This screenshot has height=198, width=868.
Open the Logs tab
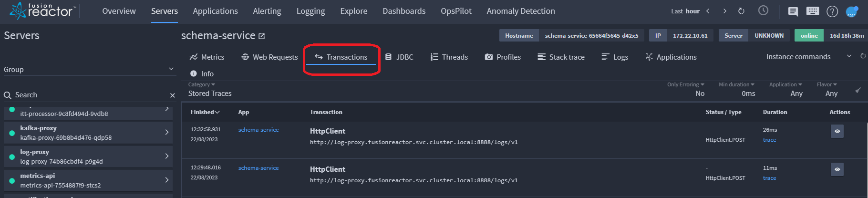pyautogui.click(x=615, y=57)
